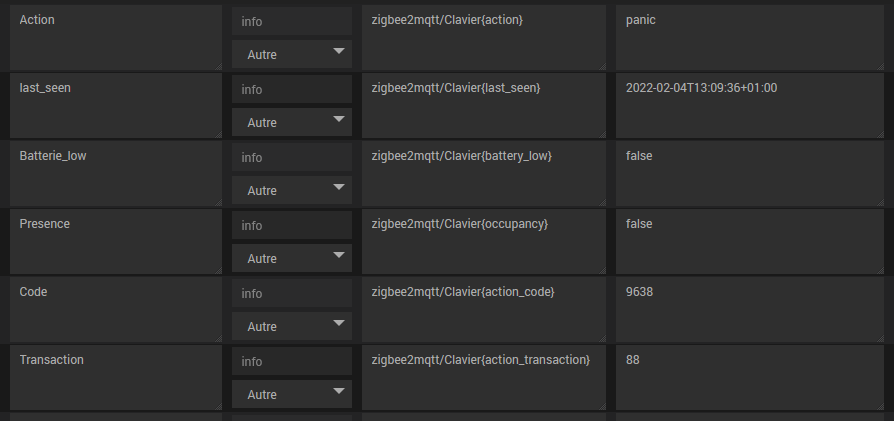Select the last_seen name field

[115, 105]
